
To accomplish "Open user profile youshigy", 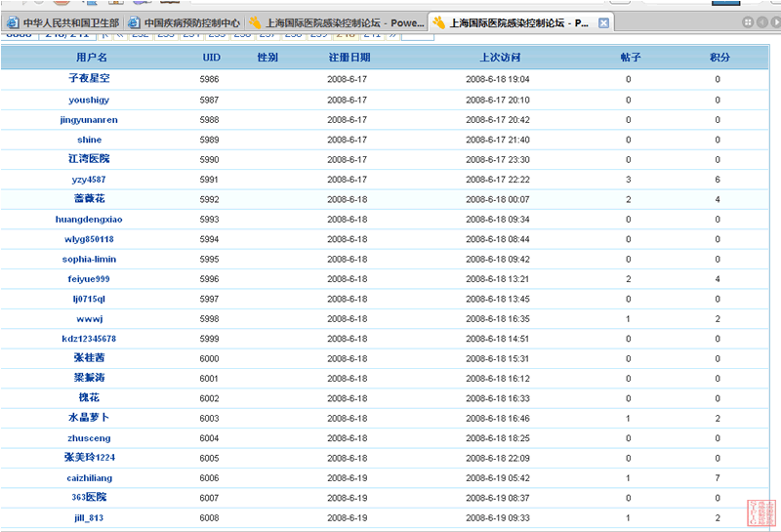I will coord(89,100).
